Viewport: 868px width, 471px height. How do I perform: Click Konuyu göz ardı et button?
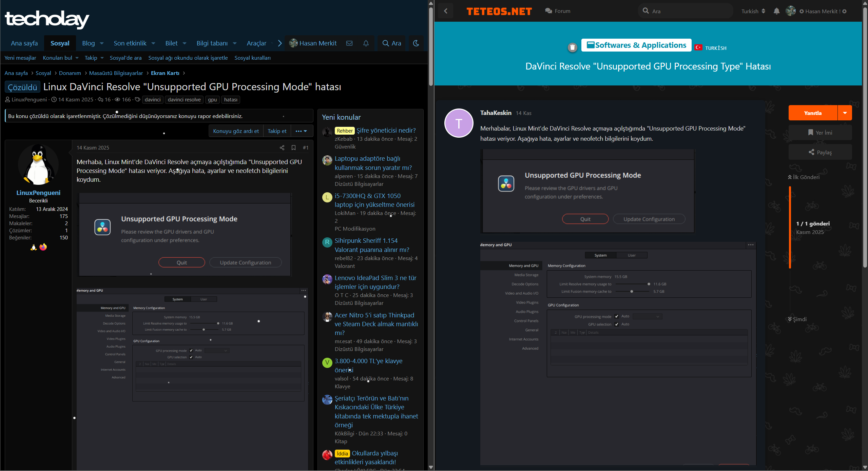click(x=236, y=131)
